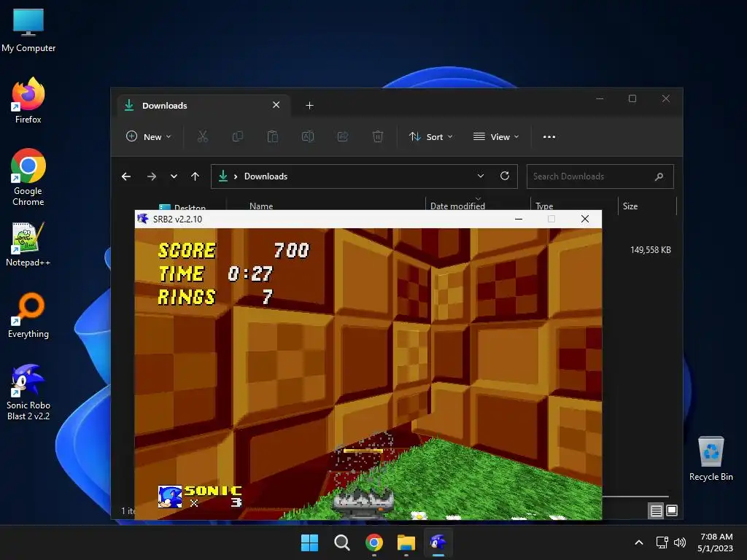This screenshot has width=747, height=560.
Task: Launch Everything search desktop shortcut
Action: (28, 315)
